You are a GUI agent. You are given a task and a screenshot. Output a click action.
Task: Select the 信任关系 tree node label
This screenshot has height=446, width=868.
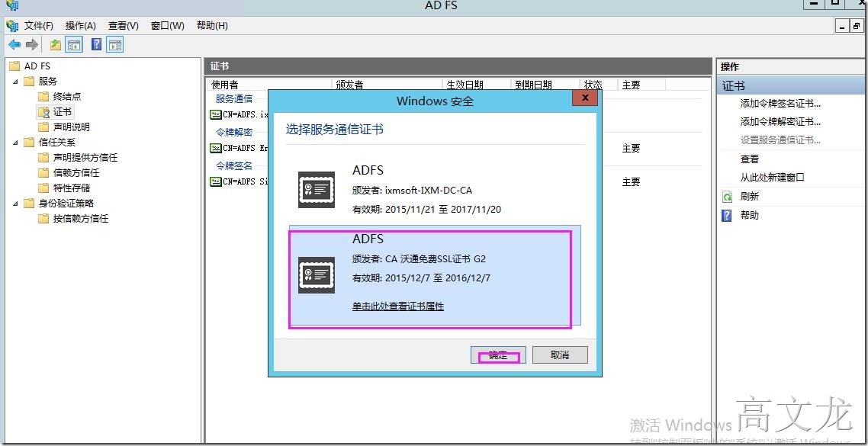[57, 143]
